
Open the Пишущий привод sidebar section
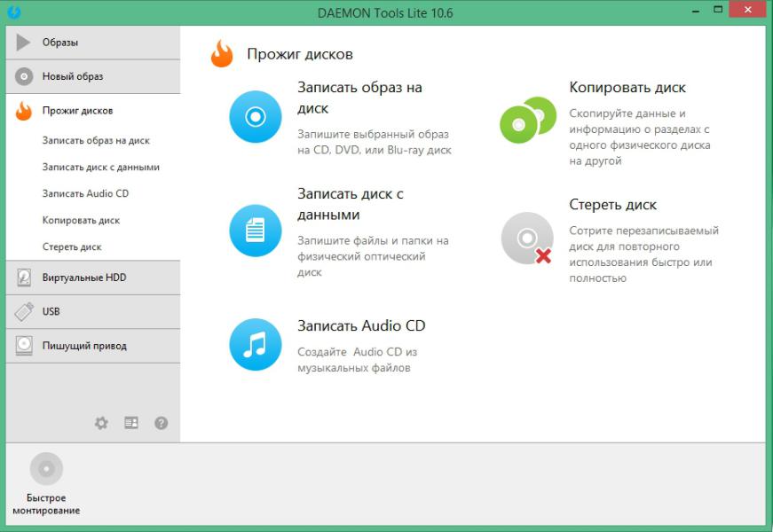(84, 346)
